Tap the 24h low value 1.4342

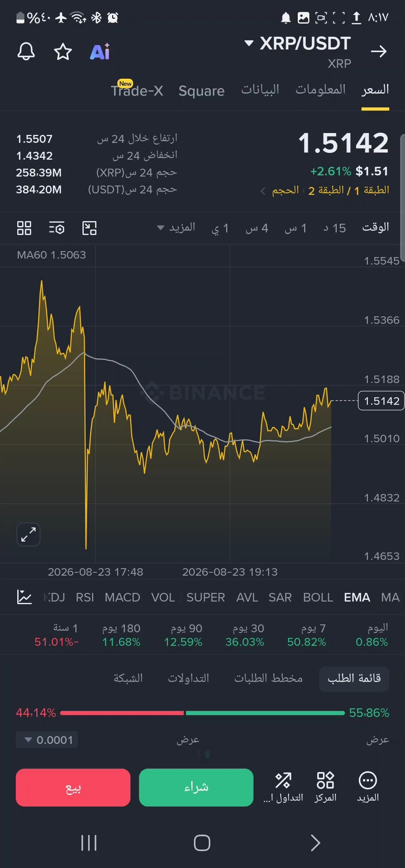pyautogui.click(x=34, y=156)
